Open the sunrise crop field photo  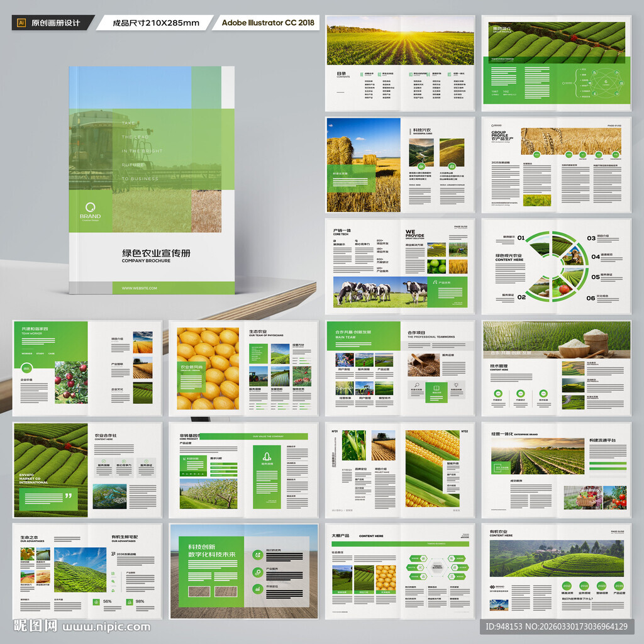pyautogui.click(x=400, y=40)
